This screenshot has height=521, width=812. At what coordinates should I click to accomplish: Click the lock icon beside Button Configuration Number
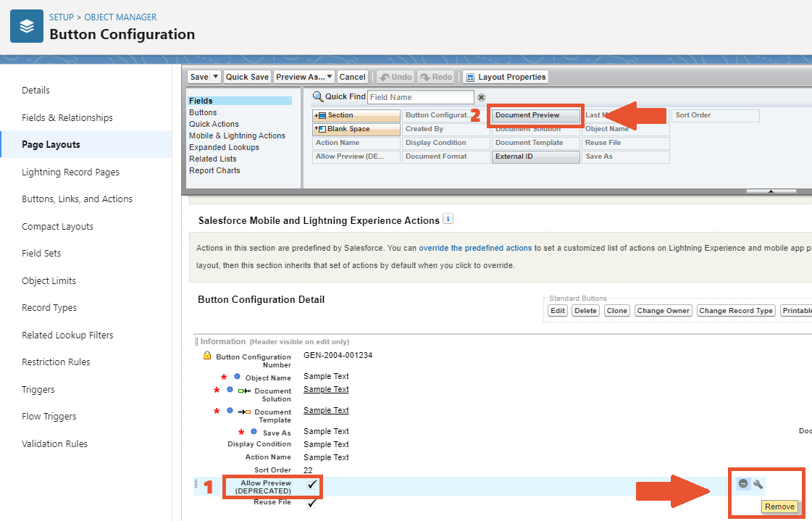(207, 356)
